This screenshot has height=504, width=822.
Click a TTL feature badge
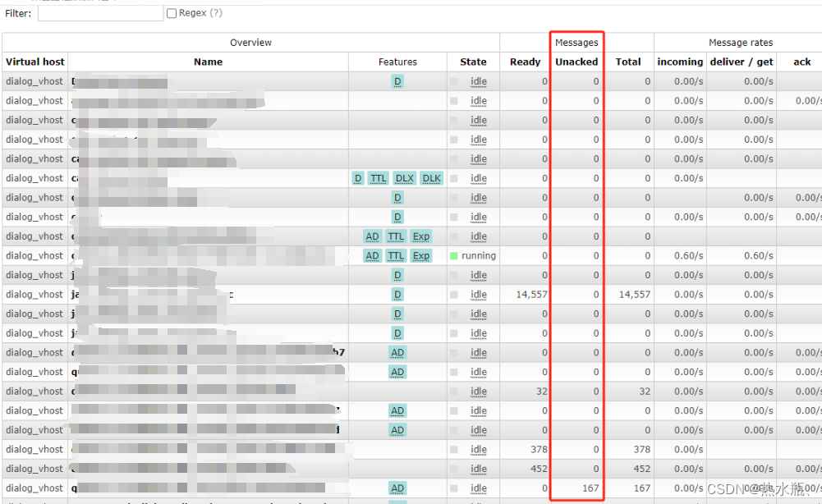tap(379, 178)
